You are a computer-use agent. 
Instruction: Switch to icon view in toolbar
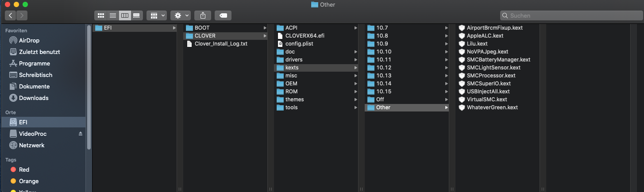pos(101,15)
